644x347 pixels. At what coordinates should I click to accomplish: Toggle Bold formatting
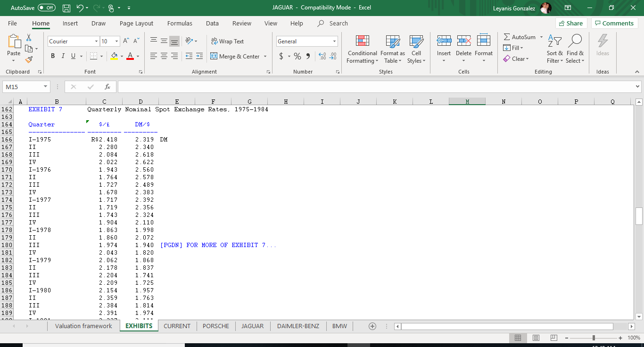pyautogui.click(x=52, y=56)
